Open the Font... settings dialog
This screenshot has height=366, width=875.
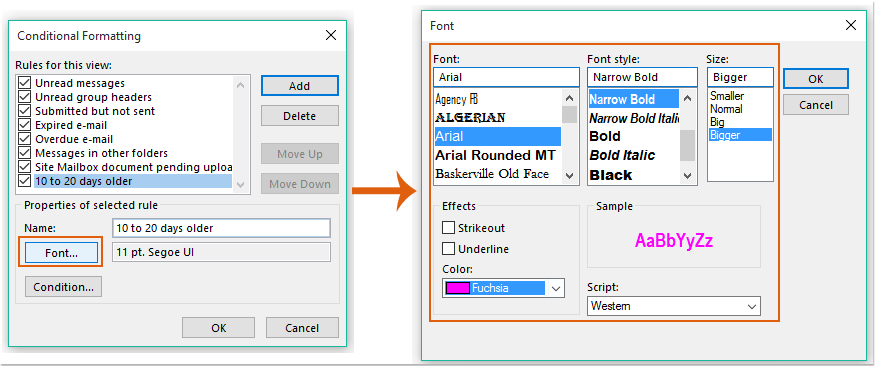61,253
